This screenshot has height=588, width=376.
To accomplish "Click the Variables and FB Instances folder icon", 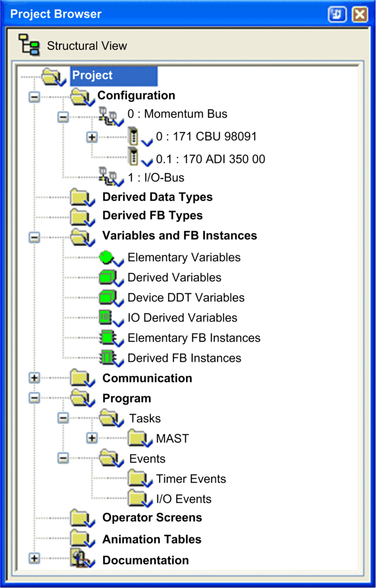I will [x=83, y=236].
